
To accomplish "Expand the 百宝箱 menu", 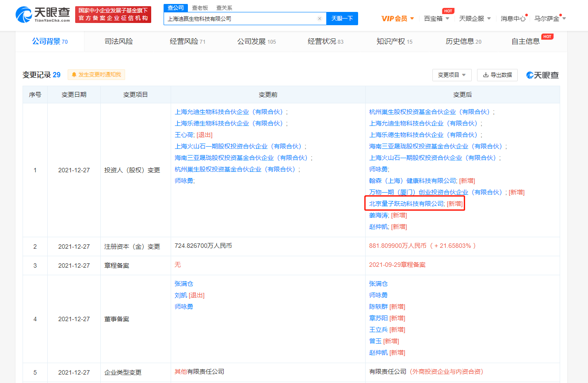I will (x=436, y=19).
